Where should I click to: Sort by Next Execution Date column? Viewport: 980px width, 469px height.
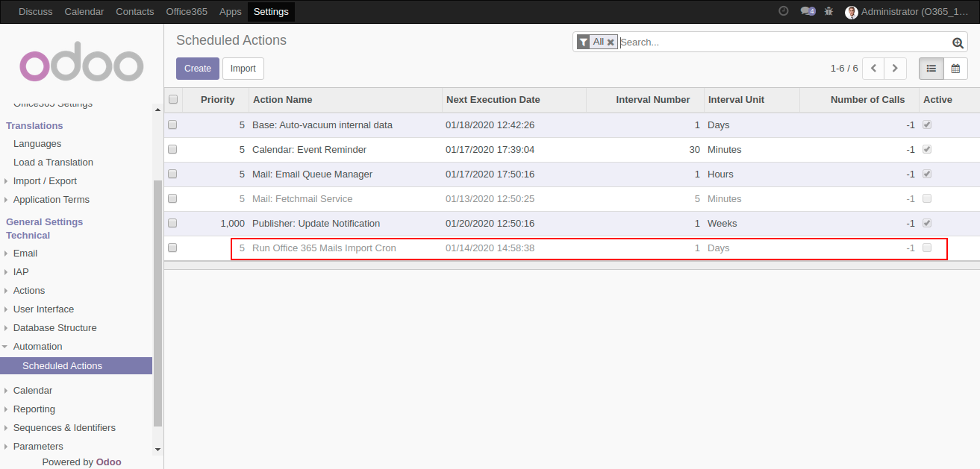pyautogui.click(x=514, y=99)
